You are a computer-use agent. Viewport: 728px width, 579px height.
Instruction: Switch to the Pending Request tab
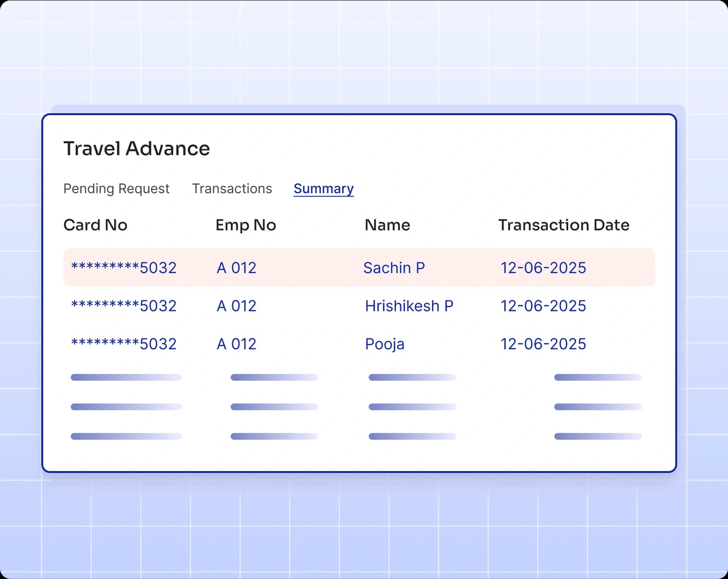(116, 188)
